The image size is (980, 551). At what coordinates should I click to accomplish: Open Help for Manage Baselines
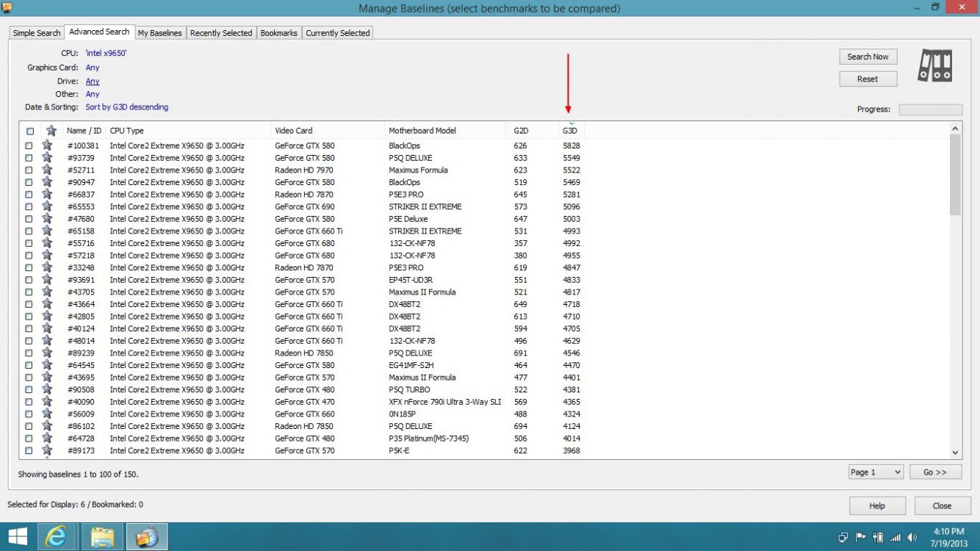(877, 505)
